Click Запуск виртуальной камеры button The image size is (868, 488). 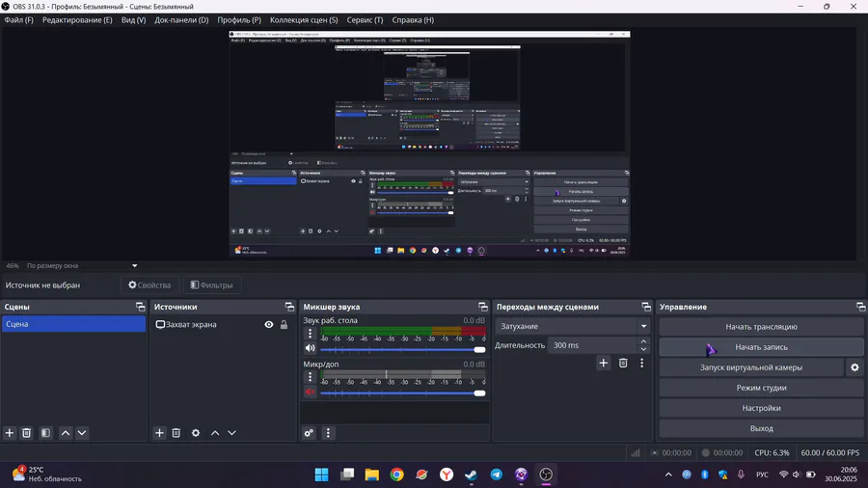pyautogui.click(x=751, y=367)
